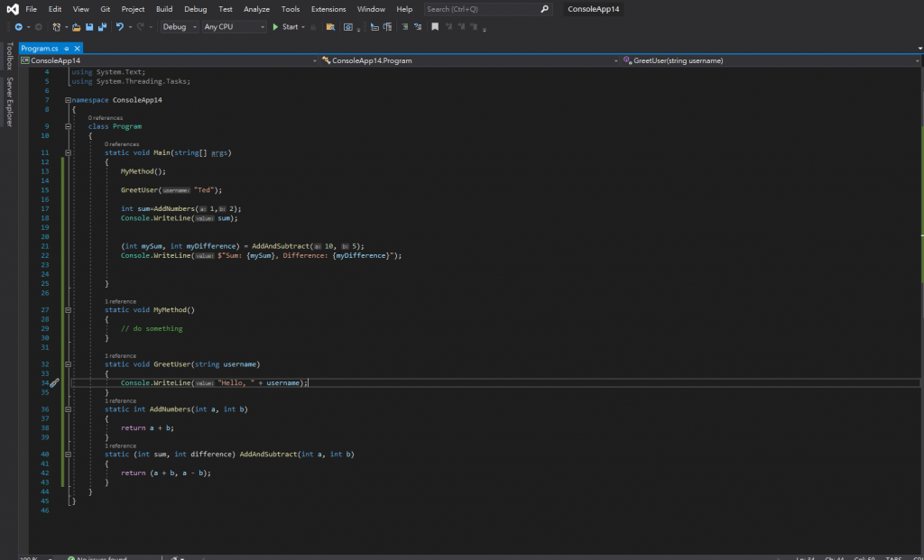Click the Navigate Forward arrow
The width and height of the screenshot is (924, 560).
pos(38,27)
